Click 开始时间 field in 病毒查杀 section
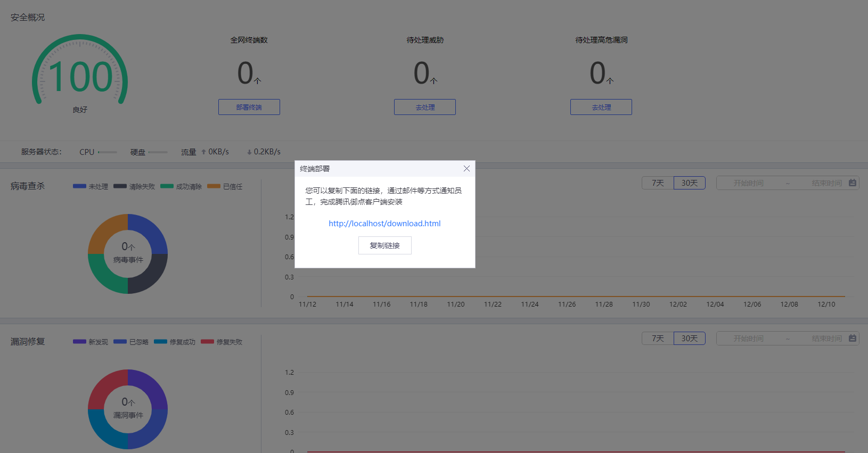The image size is (868, 453). pyautogui.click(x=748, y=183)
